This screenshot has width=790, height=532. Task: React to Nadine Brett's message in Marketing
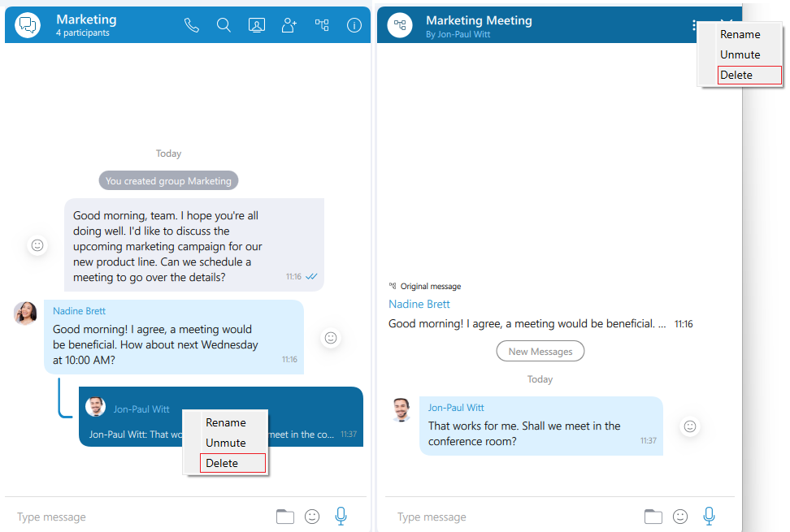pos(331,338)
